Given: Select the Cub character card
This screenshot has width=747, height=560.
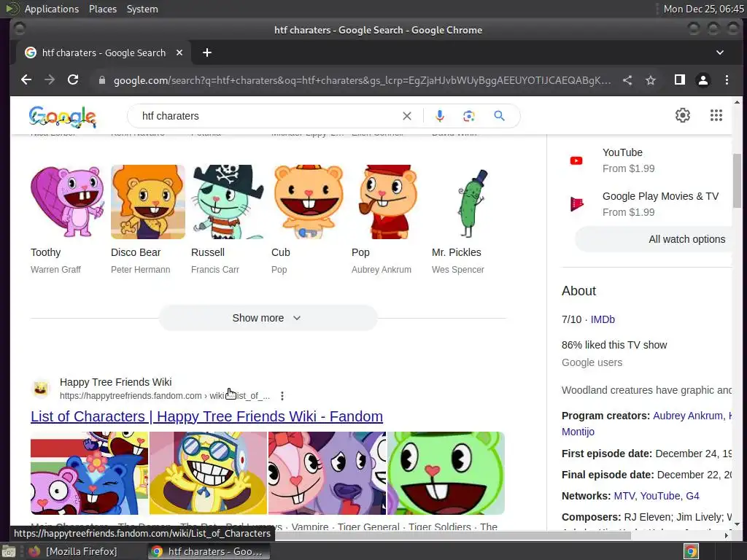Looking at the screenshot, I should click(x=309, y=219).
